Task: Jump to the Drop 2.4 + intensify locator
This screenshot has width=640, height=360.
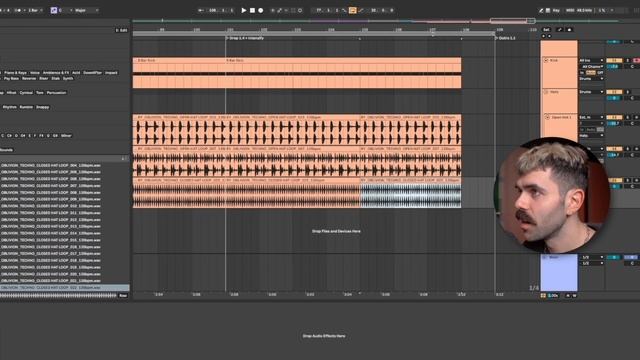Action: (246, 38)
